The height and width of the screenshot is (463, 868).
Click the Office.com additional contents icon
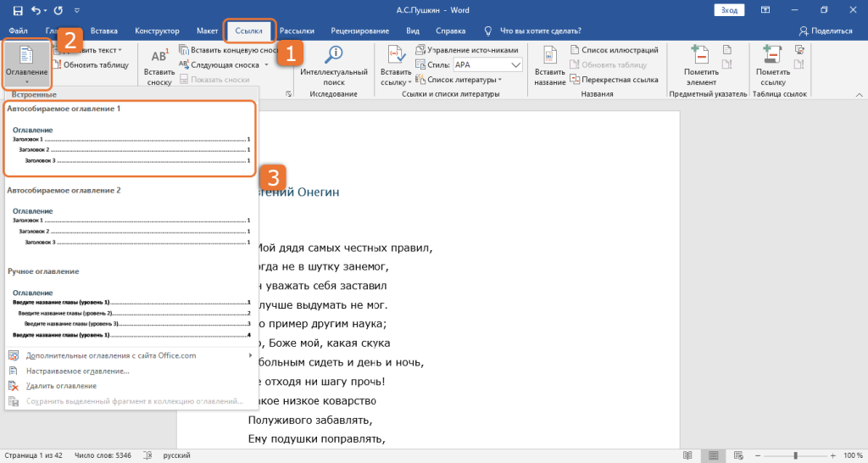point(14,355)
